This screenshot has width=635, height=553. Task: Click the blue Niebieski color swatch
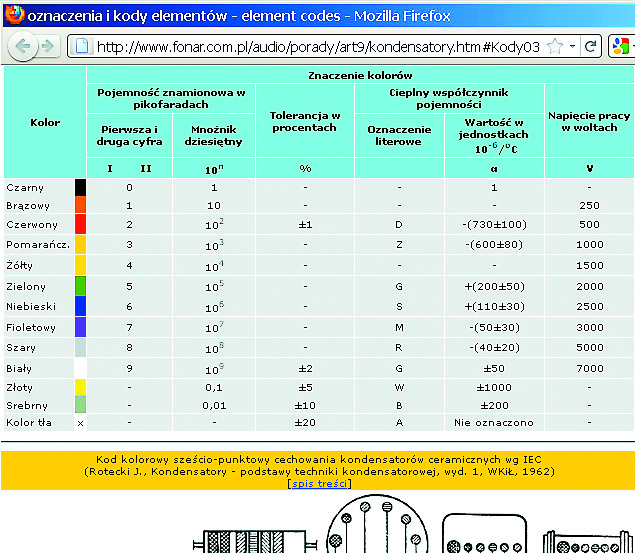pyautogui.click(x=80, y=306)
